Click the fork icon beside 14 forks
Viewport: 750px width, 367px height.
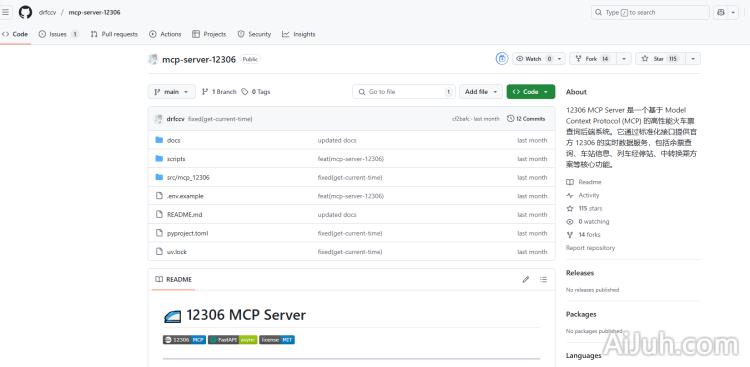point(570,234)
